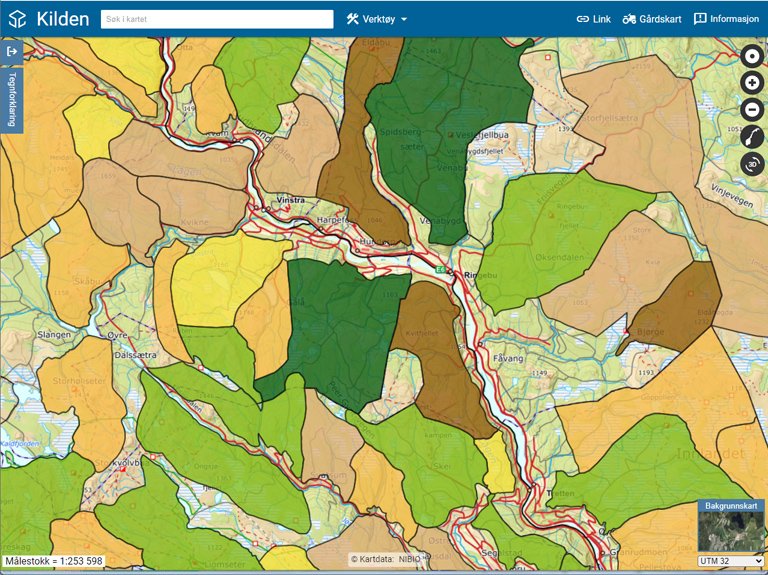Screen dimensions: 768x575
Task: Toggle the 3D map view
Action: pos(752,164)
